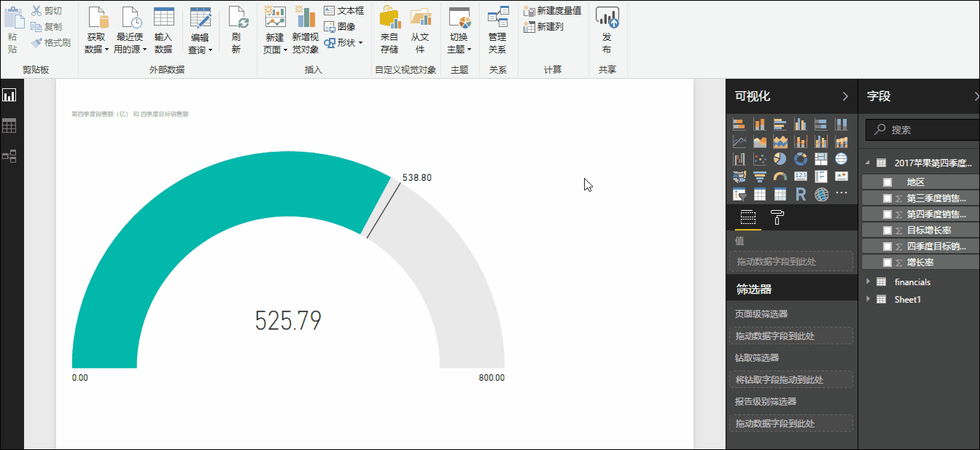Click the 发布 publish button
Viewport: 980px width, 450px height.
point(607,31)
